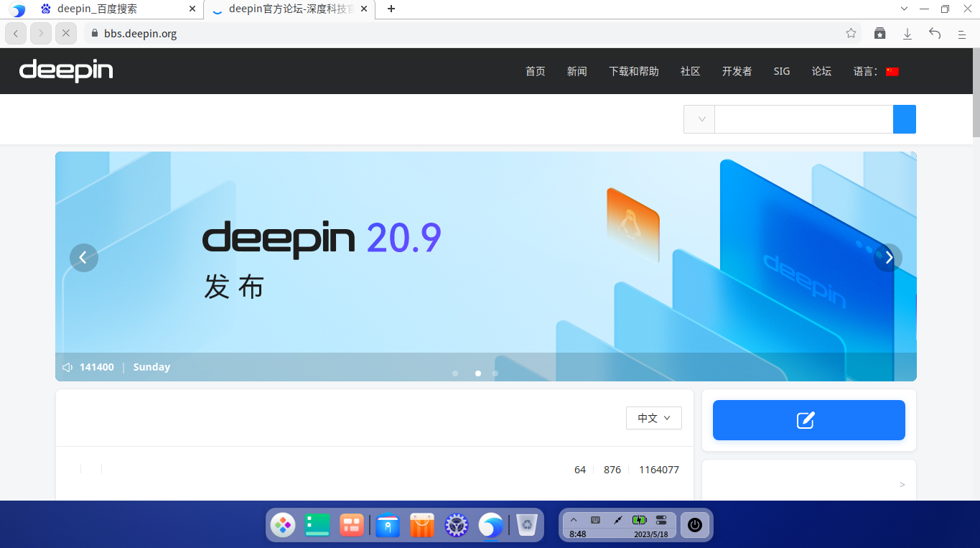Open the deepin App Store from the dock
The height and width of the screenshot is (548, 980).
pyautogui.click(x=421, y=525)
